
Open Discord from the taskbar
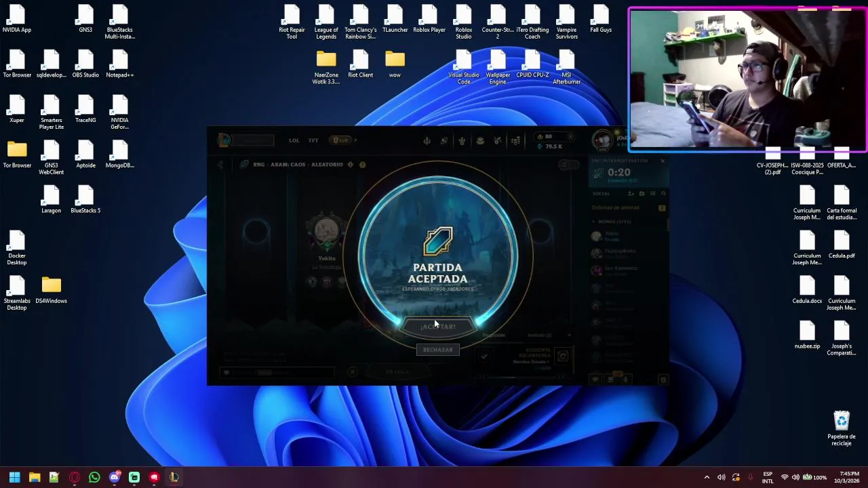coord(114,477)
